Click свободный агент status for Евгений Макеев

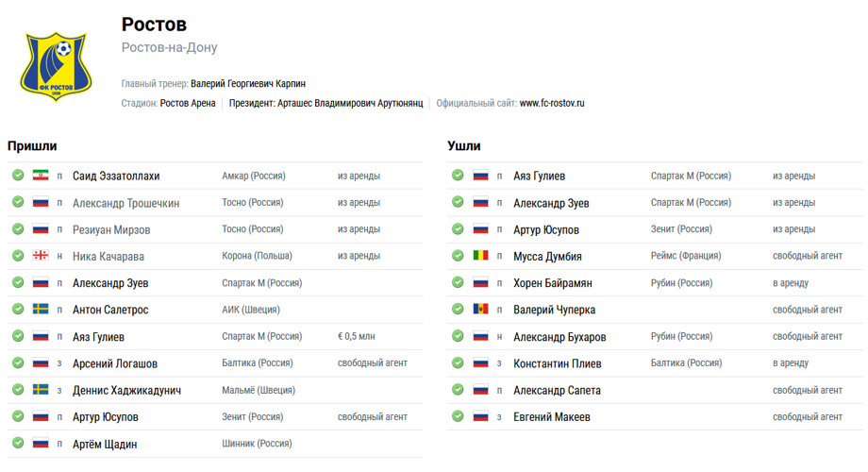click(808, 416)
